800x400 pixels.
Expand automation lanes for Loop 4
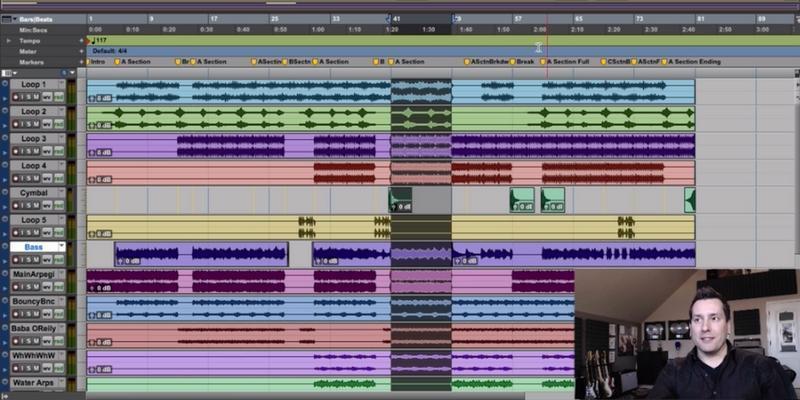5,178
